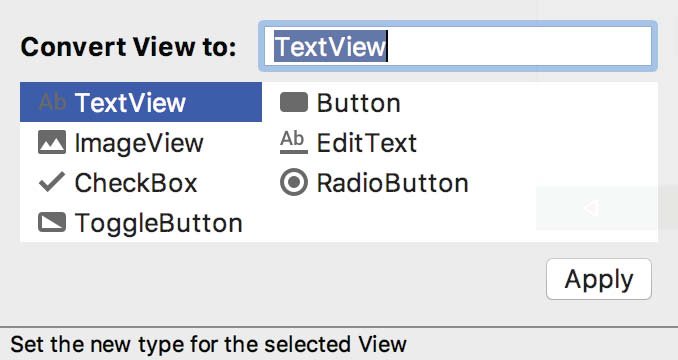Select the RadioButton label option
678x360 pixels.
coord(393,183)
